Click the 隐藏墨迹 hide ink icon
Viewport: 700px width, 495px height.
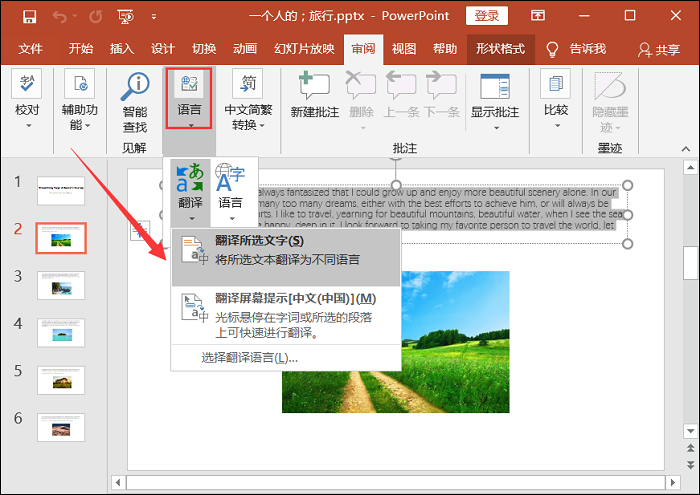click(x=610, y=85)
